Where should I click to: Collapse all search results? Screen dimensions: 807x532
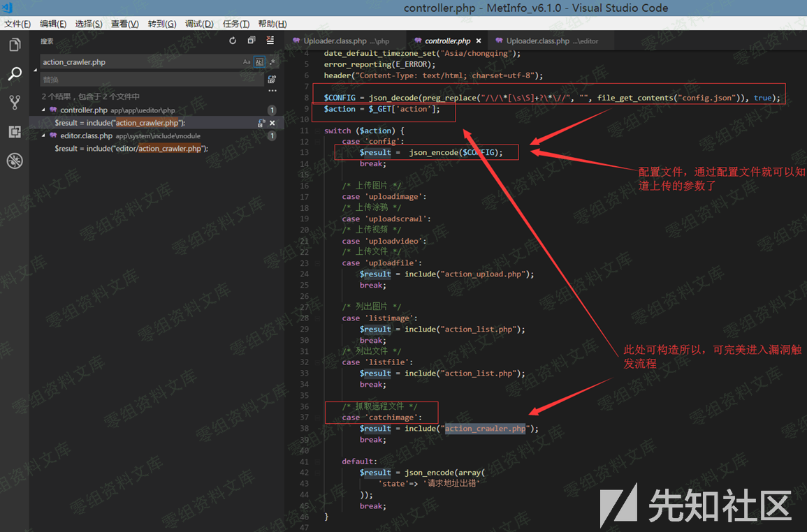click(252, 41)
